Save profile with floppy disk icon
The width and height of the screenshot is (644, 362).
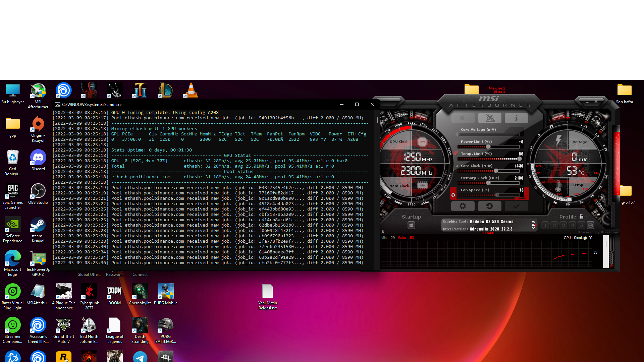coord(591,225)
